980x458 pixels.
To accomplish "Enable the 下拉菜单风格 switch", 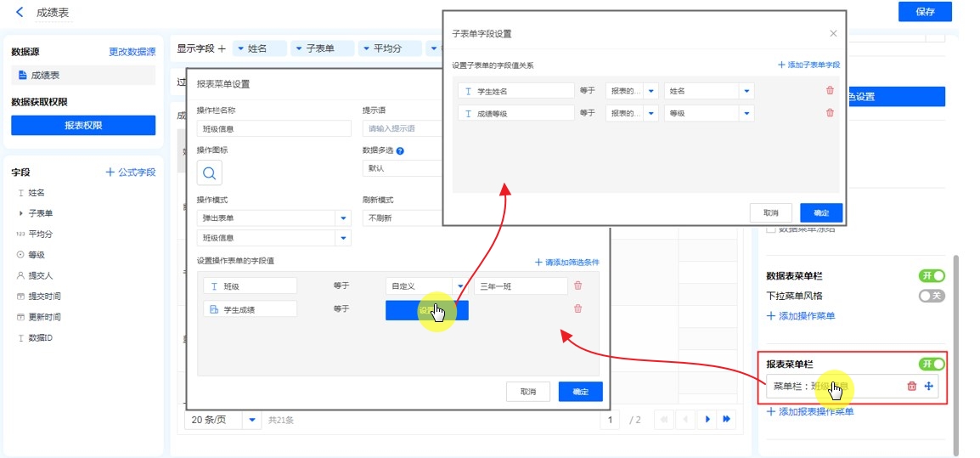I will (x=932, y=296).
